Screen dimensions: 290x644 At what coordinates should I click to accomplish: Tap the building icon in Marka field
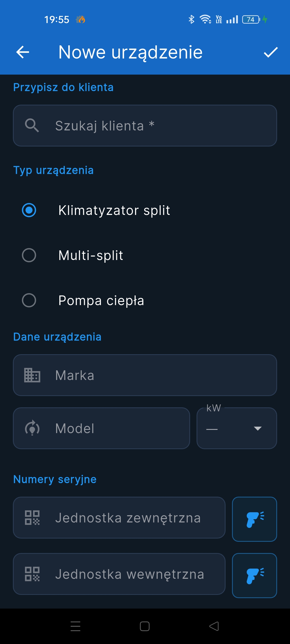pos(32,375)
